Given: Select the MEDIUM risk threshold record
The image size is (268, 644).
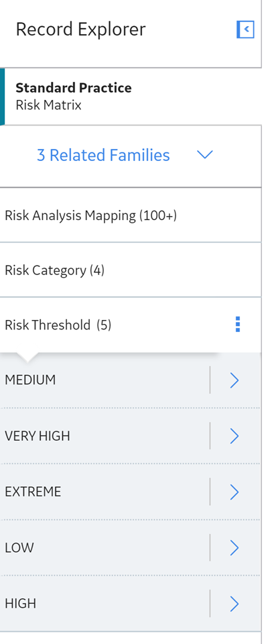Looking at the screenshot, I should point(105,380).
